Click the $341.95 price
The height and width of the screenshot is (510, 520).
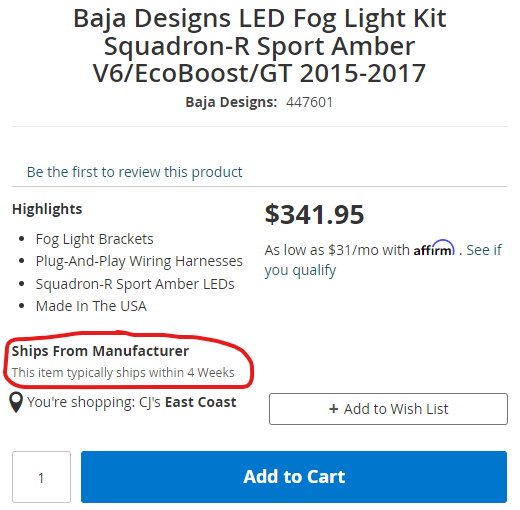click(314, 214)
